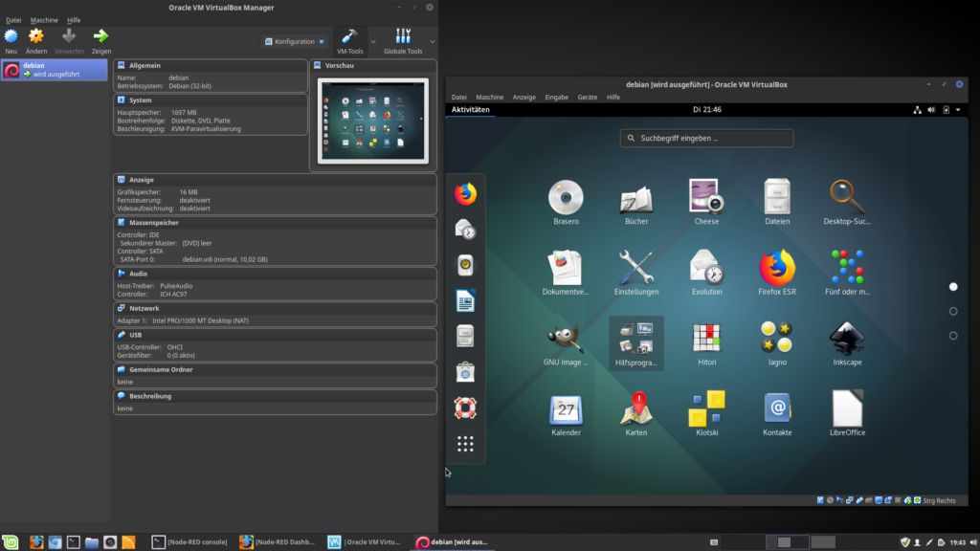This screenshot has height=551, width=980.
Task: Click the Aktivitäten button
Action: coord(471,110)
